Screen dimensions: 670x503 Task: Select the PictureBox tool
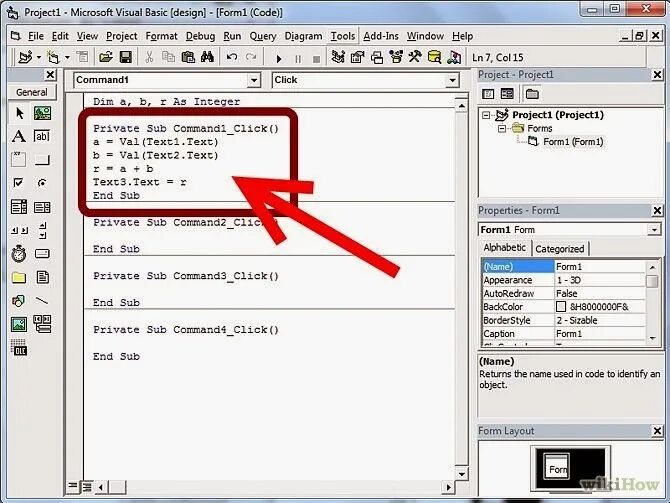(42, 113)
